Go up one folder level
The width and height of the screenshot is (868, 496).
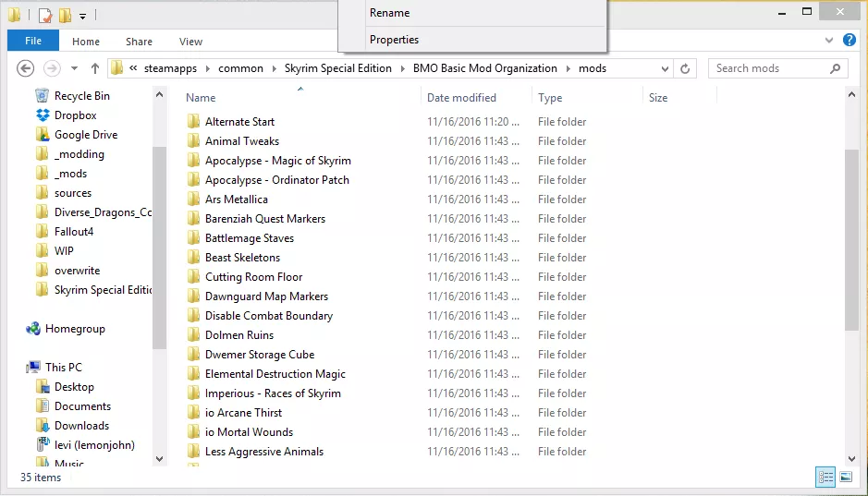pos(95,68)
